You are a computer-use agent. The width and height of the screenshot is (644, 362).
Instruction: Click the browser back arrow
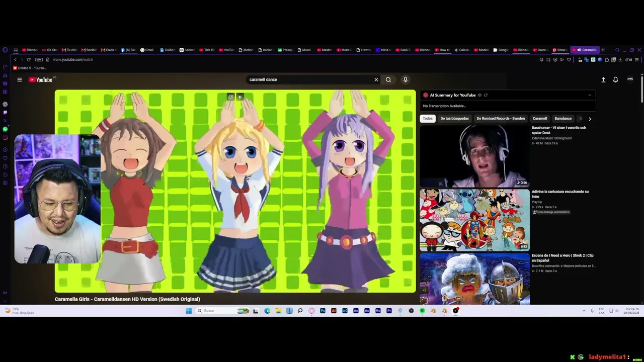click(15, 60)
